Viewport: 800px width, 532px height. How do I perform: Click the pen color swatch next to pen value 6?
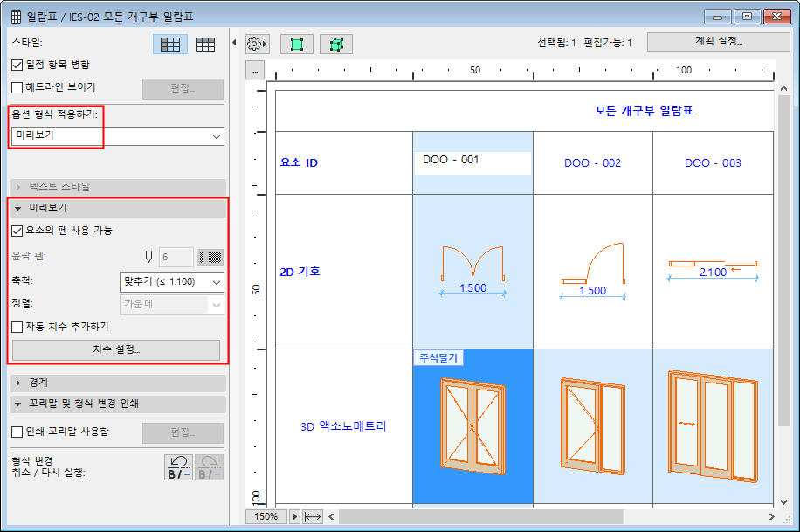210,257
